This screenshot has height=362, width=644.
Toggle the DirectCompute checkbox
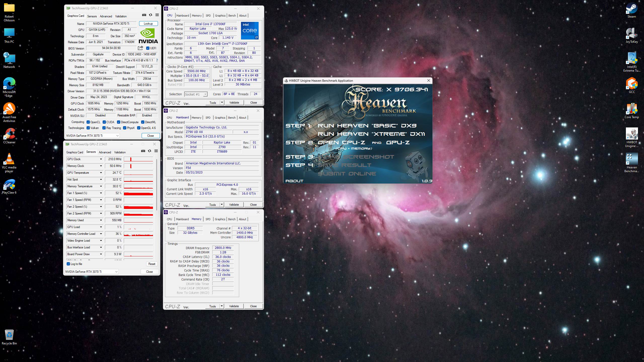(x=118, y=122)
